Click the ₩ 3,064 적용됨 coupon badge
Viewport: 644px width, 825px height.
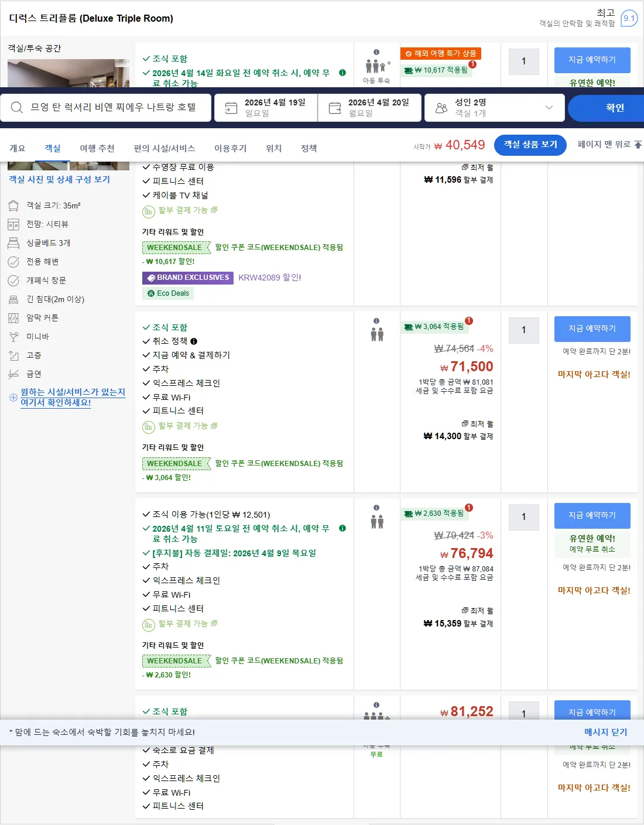click(434, 327)
